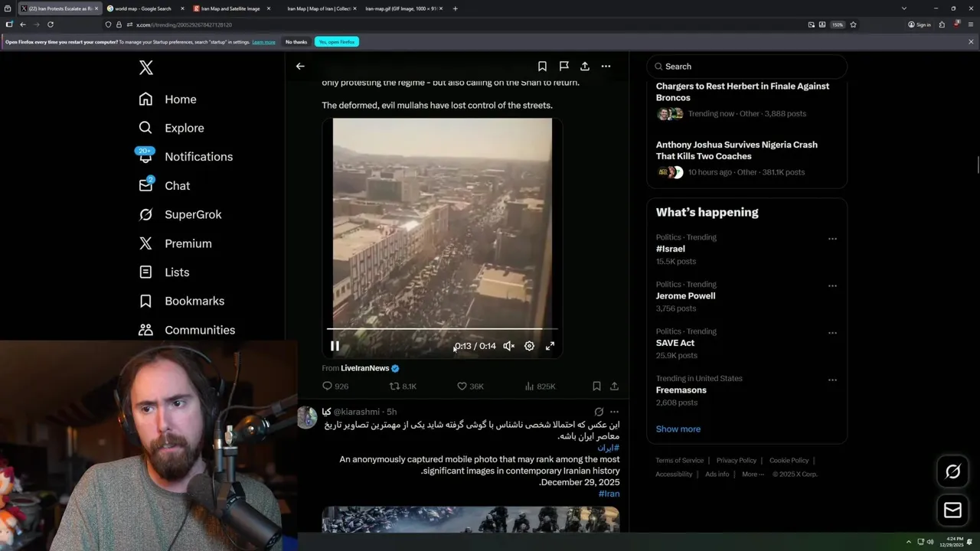Open the #Iran hashtag link

pos(609,494)
